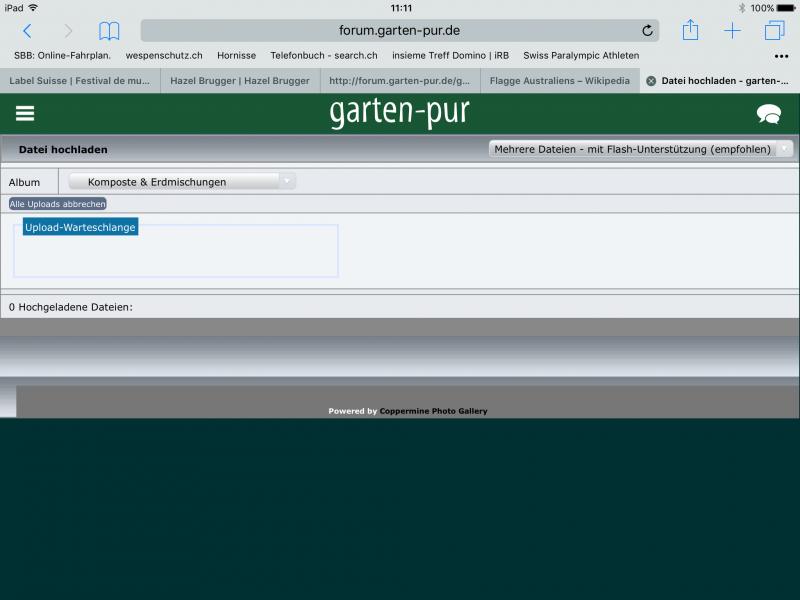
Task: Show all tabs overview icon
Action: [774, 31]
